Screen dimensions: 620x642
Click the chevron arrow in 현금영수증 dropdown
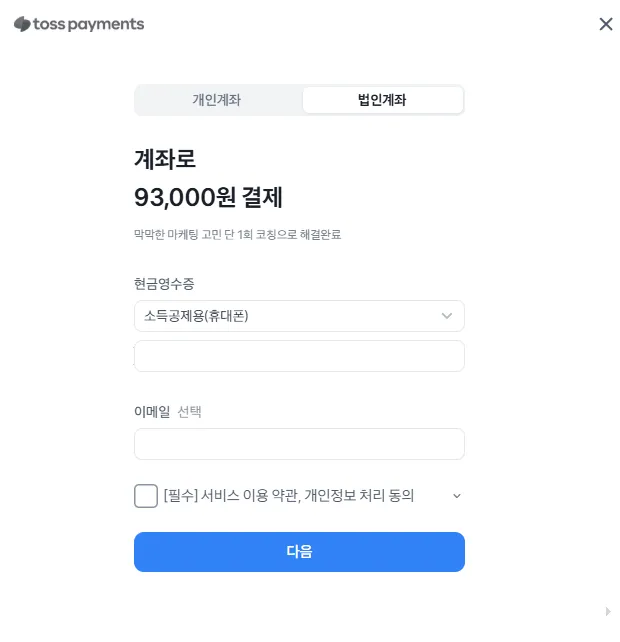pyautogui.click(x=447, y=316)
